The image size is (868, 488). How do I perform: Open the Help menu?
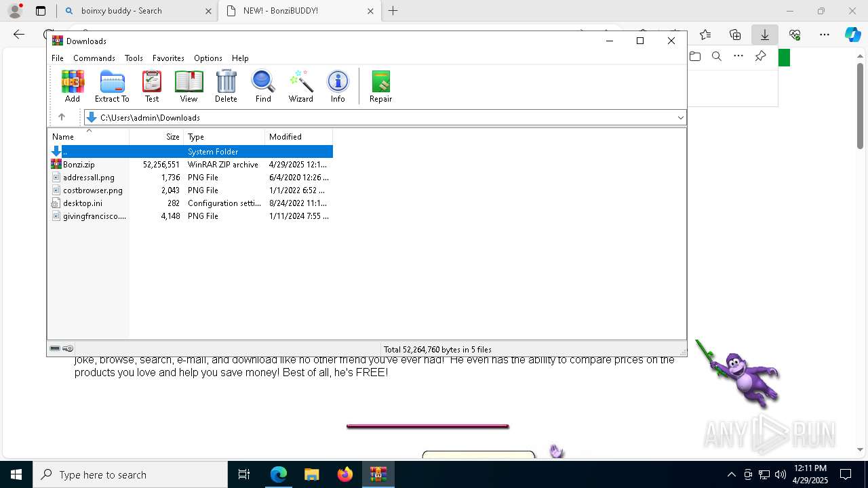[240, 58]
